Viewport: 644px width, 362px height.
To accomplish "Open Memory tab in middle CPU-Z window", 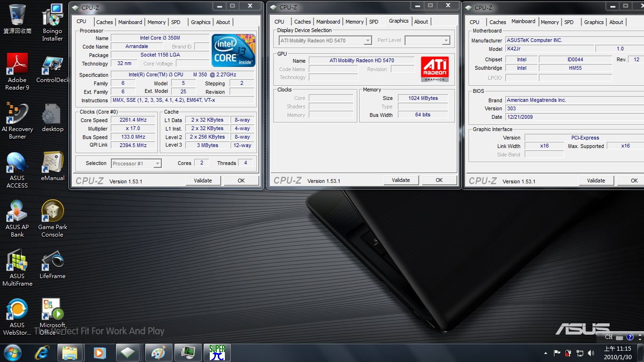I will [355, 22].
